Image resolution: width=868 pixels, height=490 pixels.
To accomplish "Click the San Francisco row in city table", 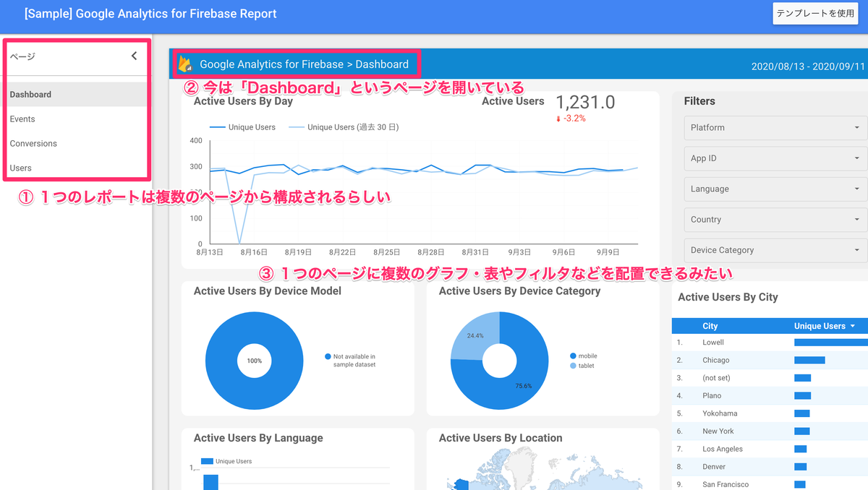I will 770,483.
